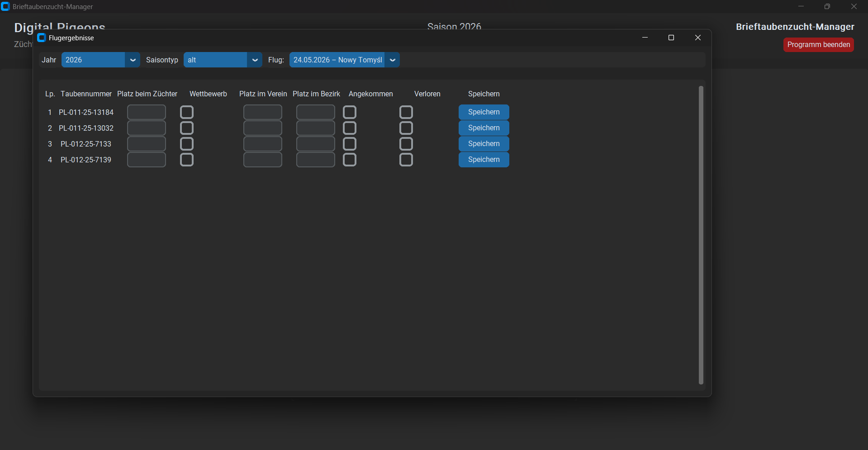Image resolution: width=868 pixels, height=450 pixels.
Task: Close the Flugergebnisse window
Action: [698, 38]
